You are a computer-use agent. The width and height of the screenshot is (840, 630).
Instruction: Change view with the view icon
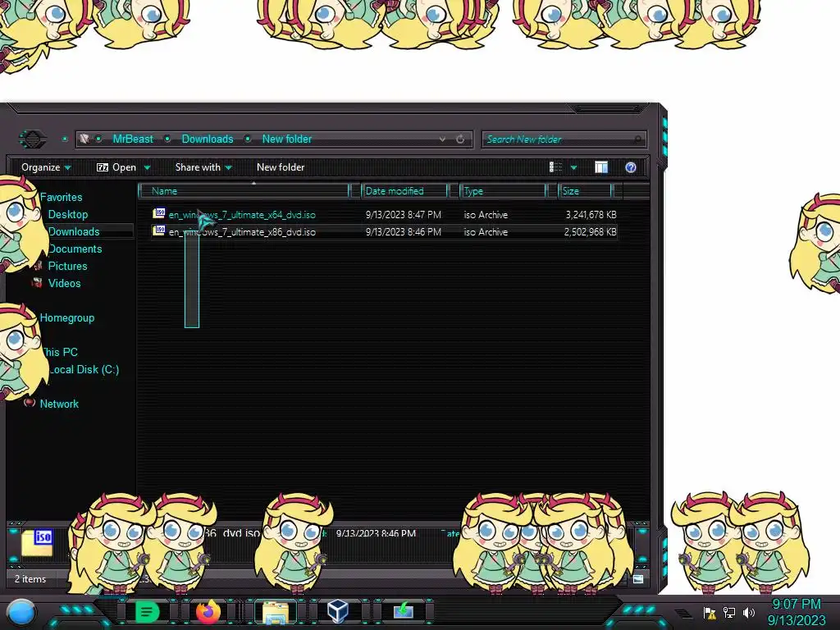pyautogui.click(x=555, y=167)
